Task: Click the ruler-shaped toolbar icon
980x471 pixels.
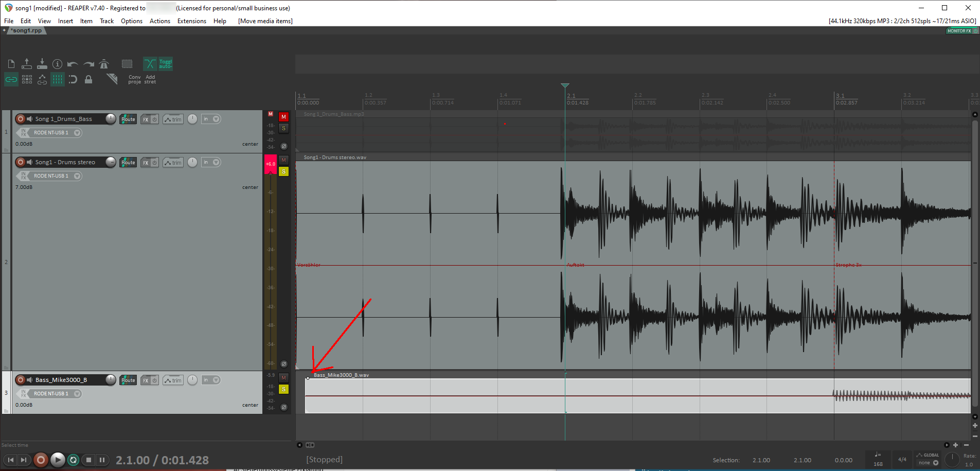Action: [x=112, y=79]
